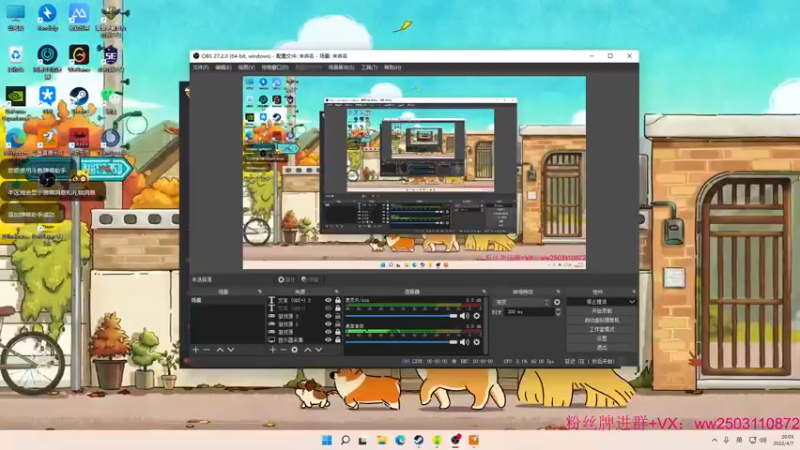Open the 文件(F) menu
The height and width of the screenshot is (450, 800).
pyautogui.click(x=201, y=67)
